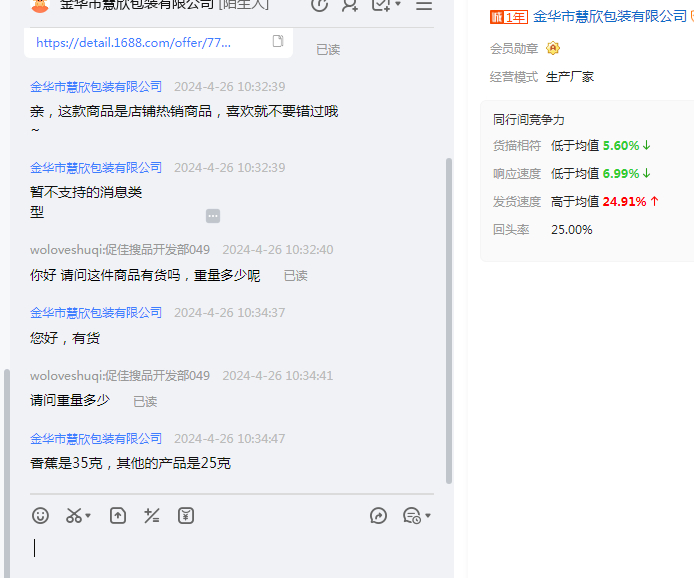
Task: Click message '你好 请问这件商品有货吗，重量多少呢'
Action: 145,275
